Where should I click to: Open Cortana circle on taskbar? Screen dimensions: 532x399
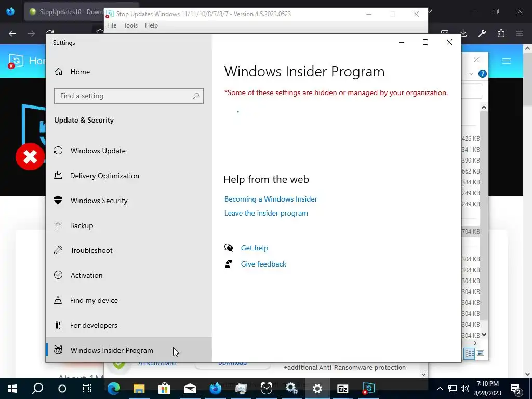[62, 389]
